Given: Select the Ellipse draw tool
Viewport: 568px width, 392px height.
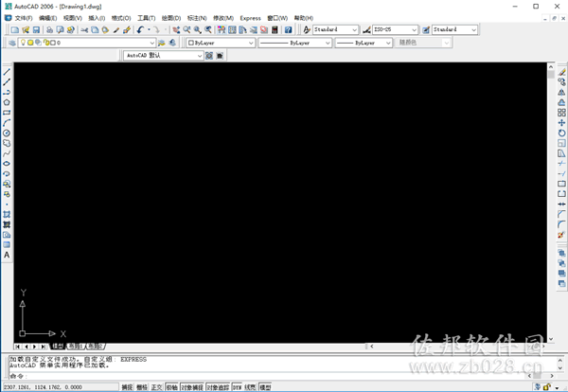Looking at the screenshot, I should coord(7,164).
